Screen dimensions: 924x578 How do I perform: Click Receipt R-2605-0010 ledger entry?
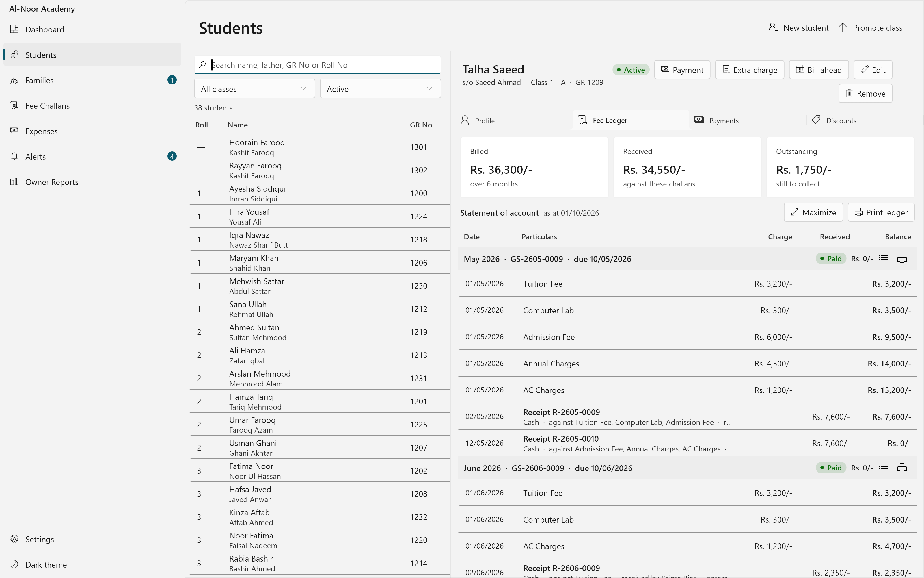687,443
